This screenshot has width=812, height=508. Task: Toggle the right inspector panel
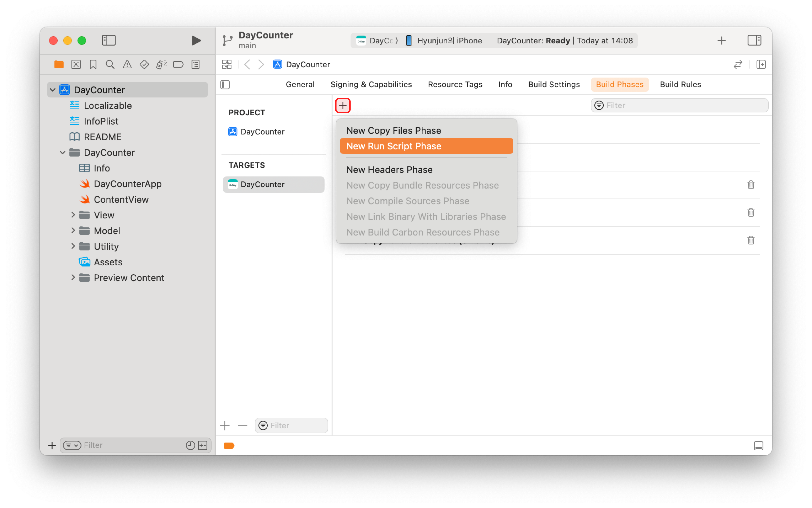tap(754, 41)
